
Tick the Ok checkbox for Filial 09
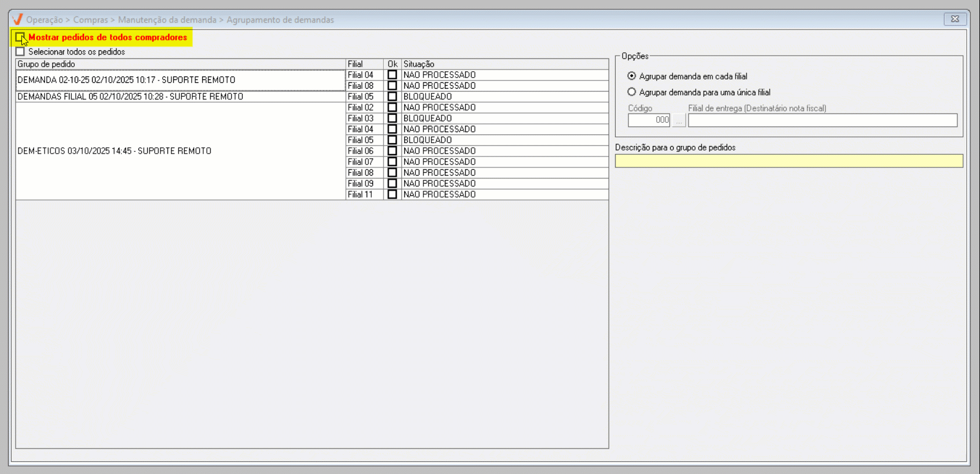tap(392, 184)
